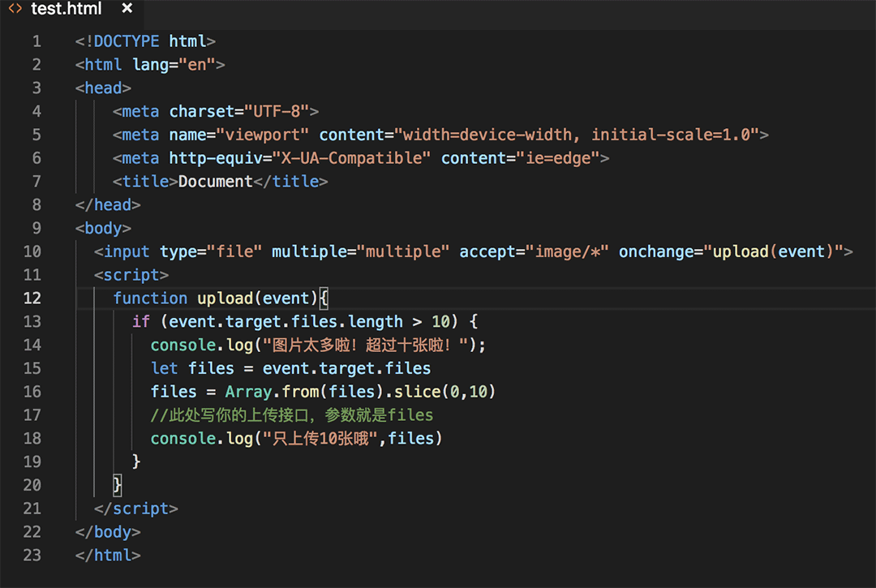
Task: Click the closing script tag
Action: (x=136, y=509)
